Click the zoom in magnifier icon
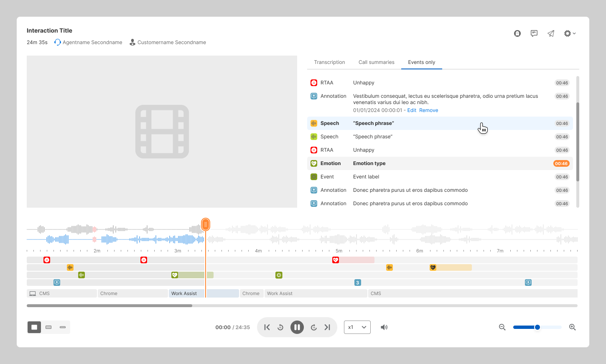The image size is (606, 364). (573, 327)
